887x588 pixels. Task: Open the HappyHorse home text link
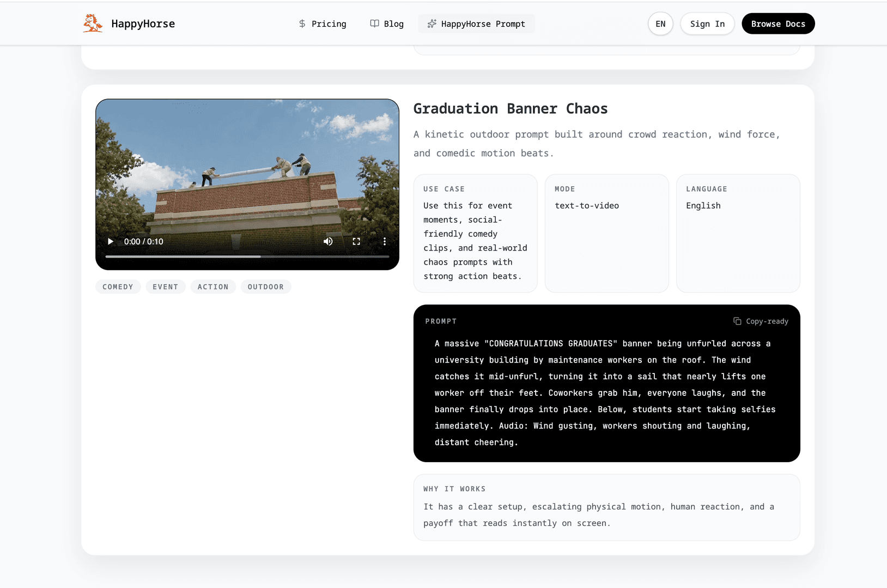(143, 24)
